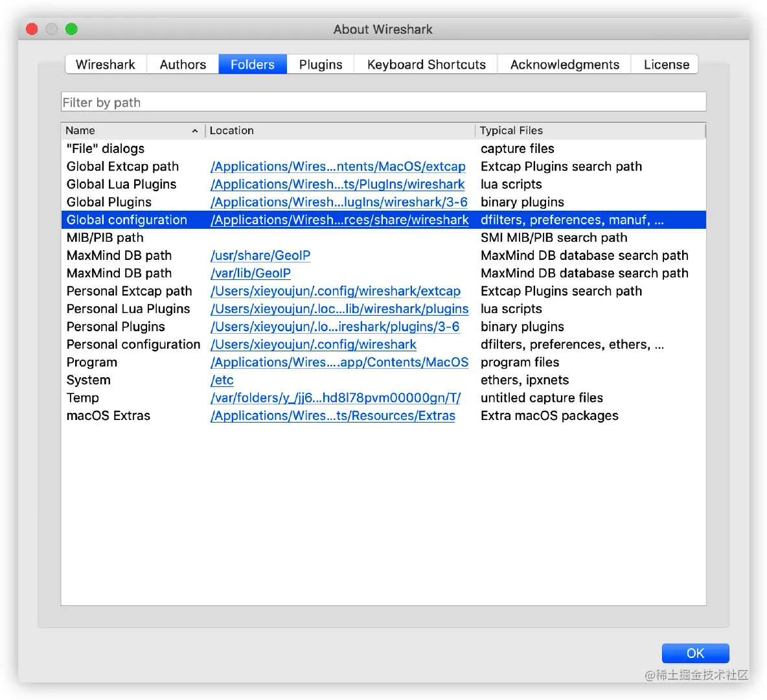767x700 pixels.
Task: Select the Global Plugins row name
Action: (109, 202)
